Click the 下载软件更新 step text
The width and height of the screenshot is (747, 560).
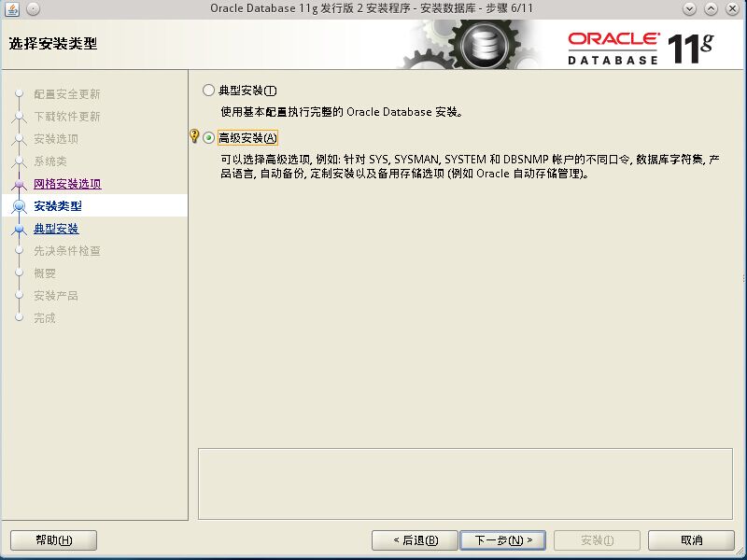(67, 117)
